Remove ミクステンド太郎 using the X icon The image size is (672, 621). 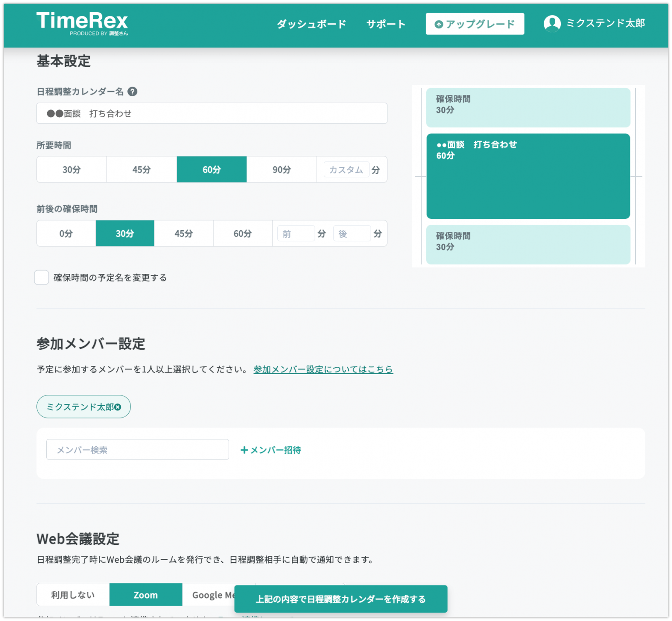pyautogui.click(x=117, y=407)
